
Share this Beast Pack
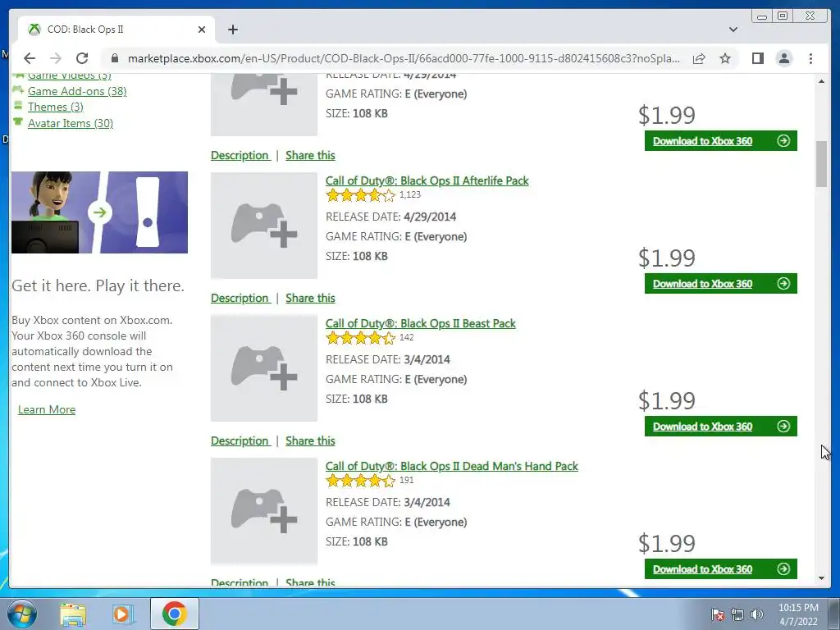pyautogui.click(x=310, y=441)
